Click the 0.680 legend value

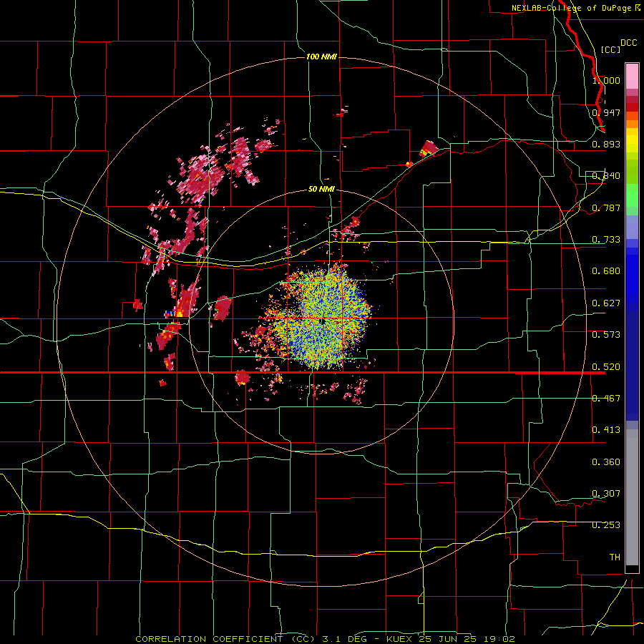point(606,271)
